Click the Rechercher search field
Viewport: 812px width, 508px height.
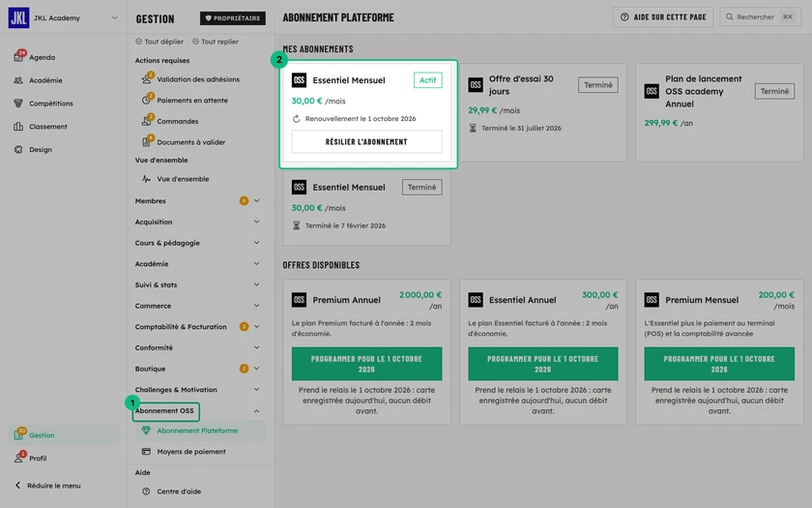coord(760,17)
